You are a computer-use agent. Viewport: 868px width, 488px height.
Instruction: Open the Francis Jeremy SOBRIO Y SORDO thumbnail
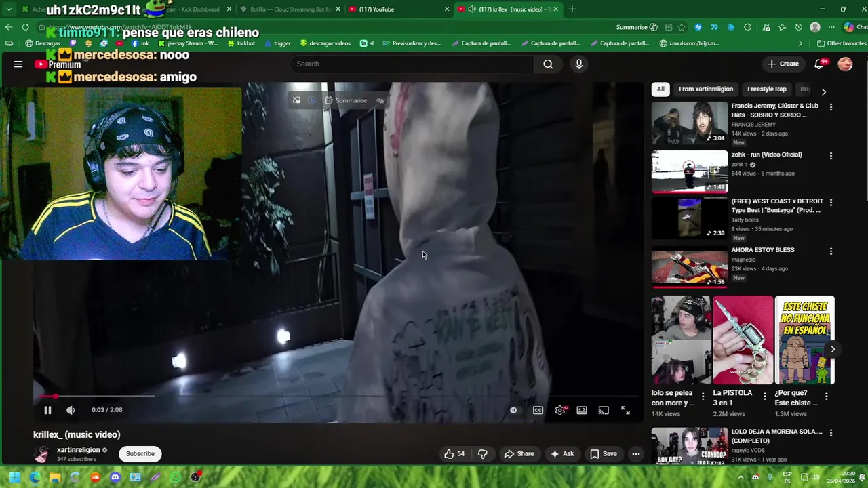[x=690, y=123]
